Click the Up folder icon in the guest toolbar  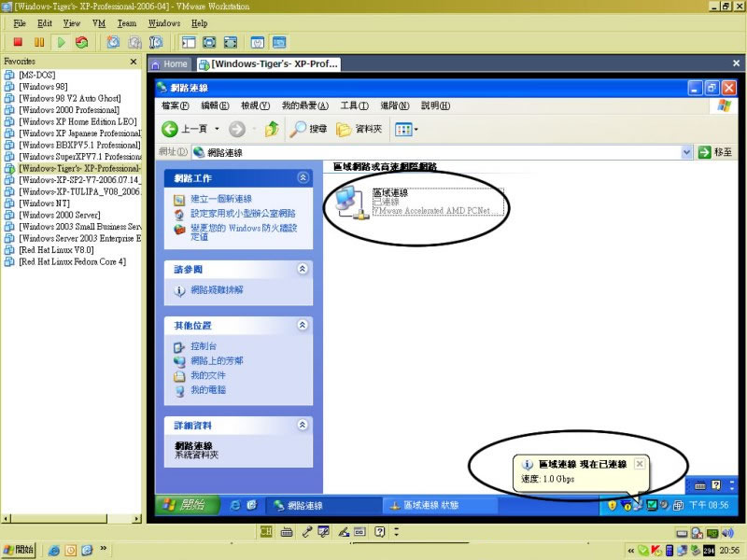(272, 129)
